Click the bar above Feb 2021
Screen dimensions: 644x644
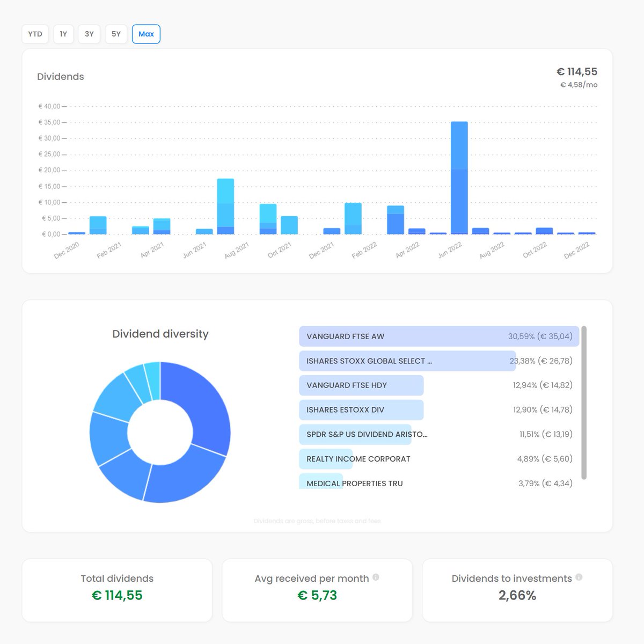pyautogui.click(x=98, y=225)
